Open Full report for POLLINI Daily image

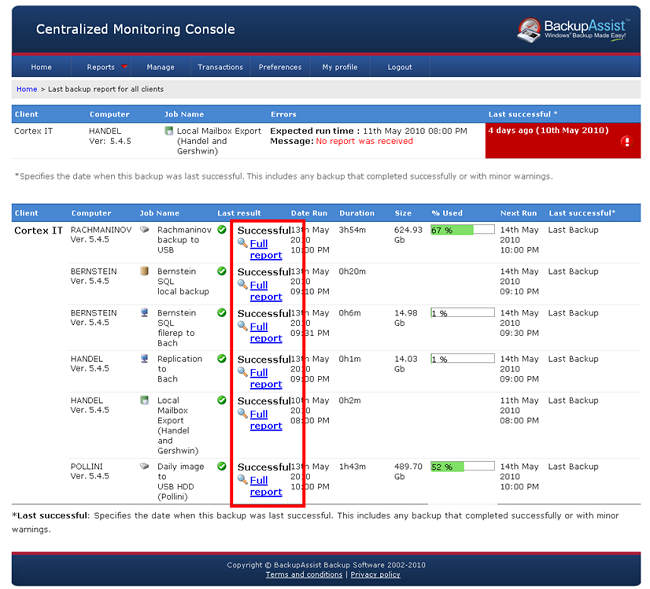266,486
